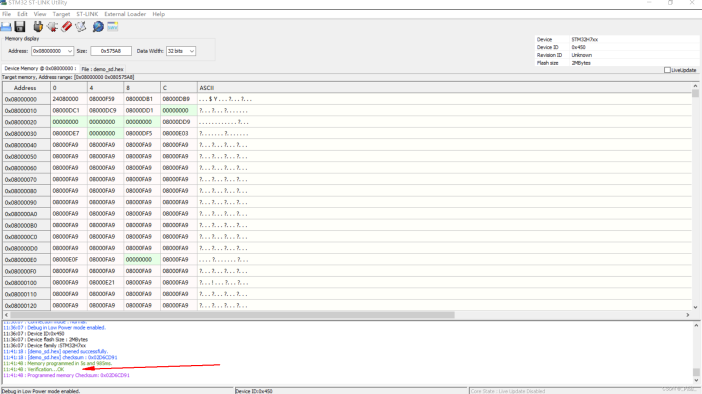Open the Target menu

click(x=61, y=14)
